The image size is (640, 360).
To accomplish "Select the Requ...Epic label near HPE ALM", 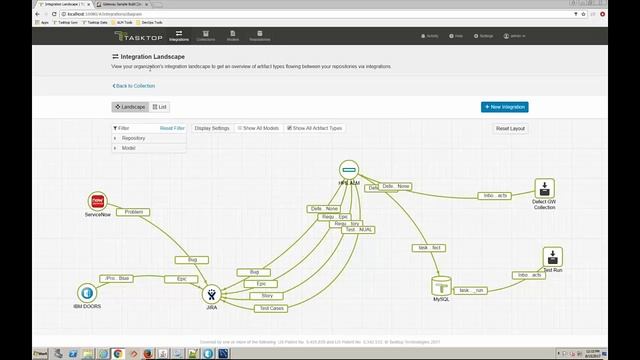I will point(334,217).
